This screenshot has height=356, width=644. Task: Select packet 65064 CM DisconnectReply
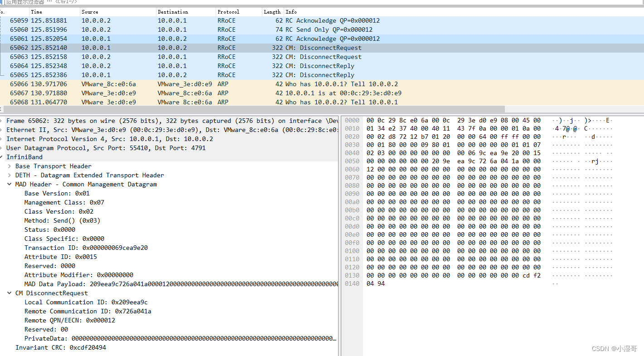pos(322,66)
